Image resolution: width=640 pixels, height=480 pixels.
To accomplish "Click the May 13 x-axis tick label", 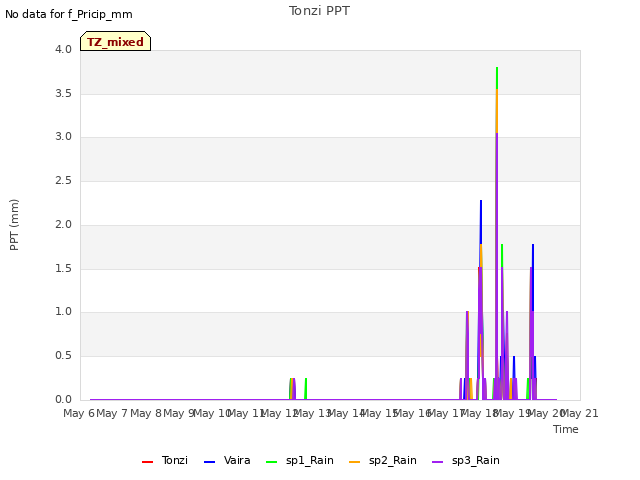I will coord(312,413).
